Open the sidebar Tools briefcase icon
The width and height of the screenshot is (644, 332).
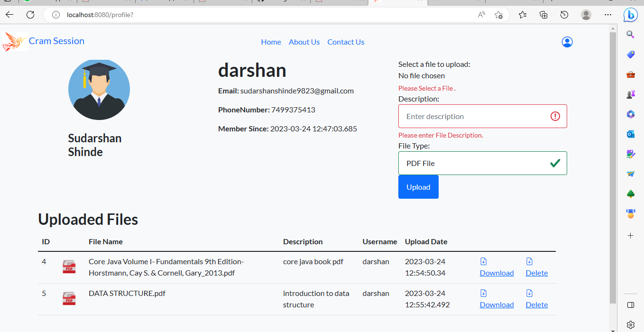(630, 74)
